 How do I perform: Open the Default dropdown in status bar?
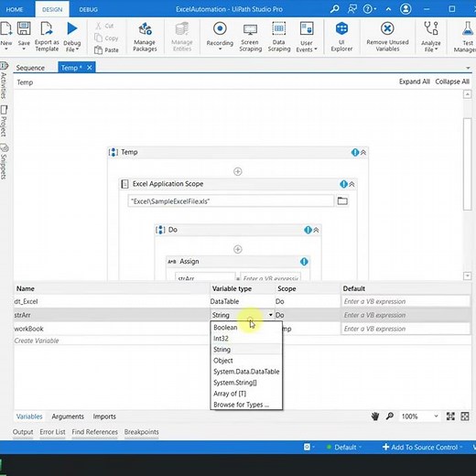tap(345, 447)
